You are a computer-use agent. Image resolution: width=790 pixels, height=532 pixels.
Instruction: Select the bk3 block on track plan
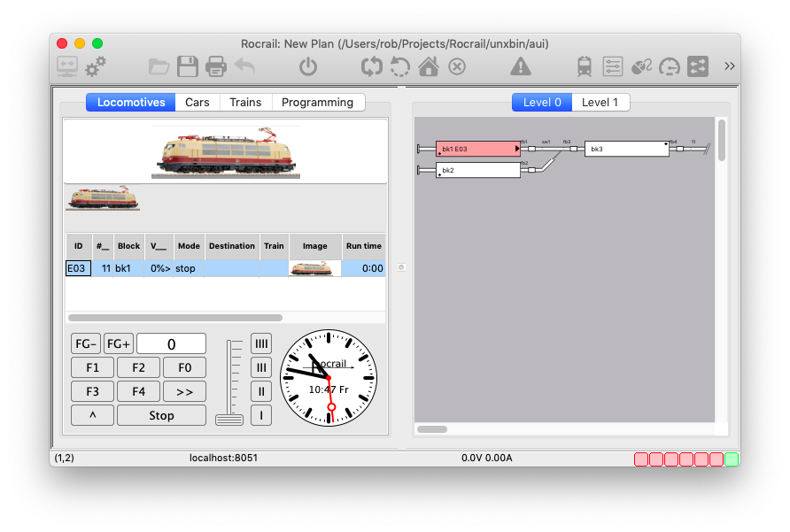[x=626, y=149]
